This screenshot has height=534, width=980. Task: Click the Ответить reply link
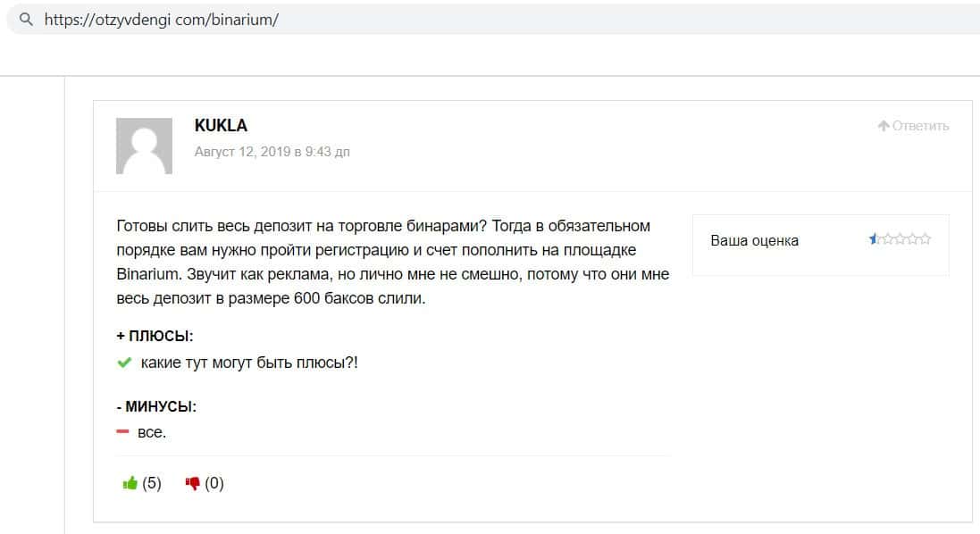[x=920, y=126]
